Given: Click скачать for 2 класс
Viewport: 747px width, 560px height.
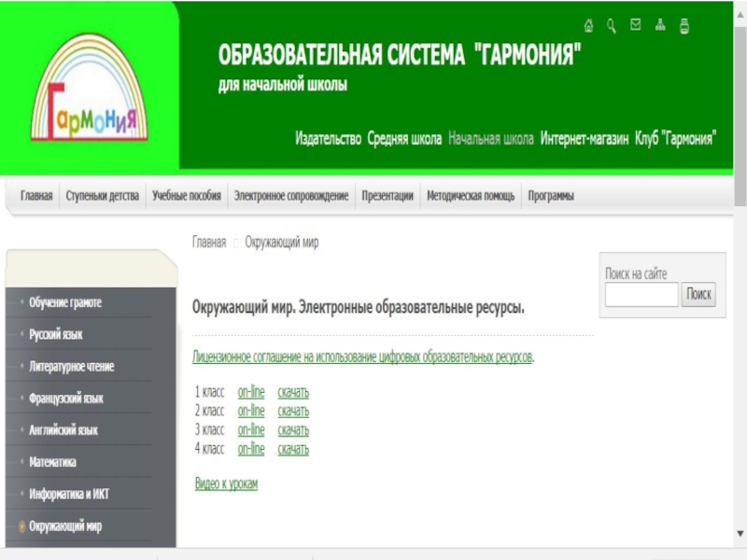Looking at the screenshot, I should click(x=293, y=411).
